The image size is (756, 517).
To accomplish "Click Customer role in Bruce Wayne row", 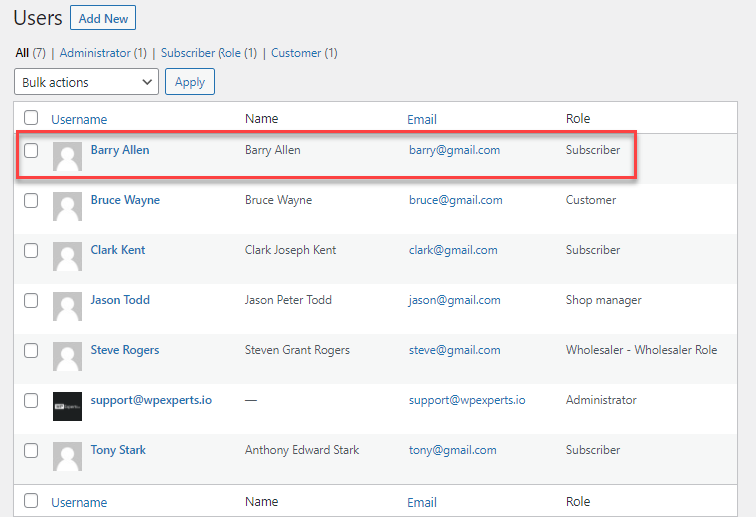I will click(x=591, y=200).
